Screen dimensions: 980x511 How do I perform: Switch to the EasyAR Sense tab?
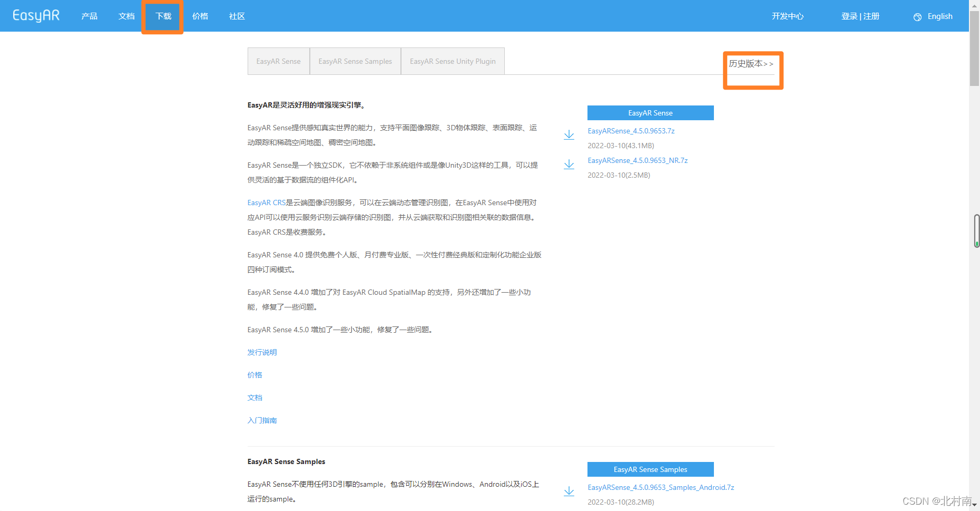pyautogui.click(x=279, y=61)
